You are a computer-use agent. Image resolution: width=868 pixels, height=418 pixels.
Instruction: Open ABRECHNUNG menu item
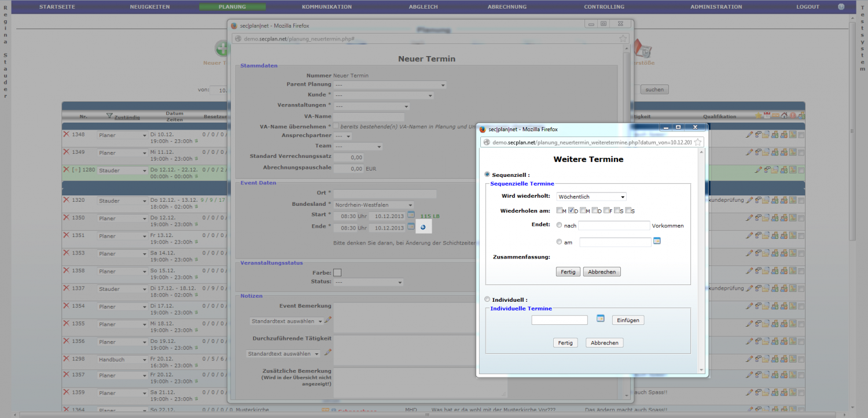coord(507,7)
